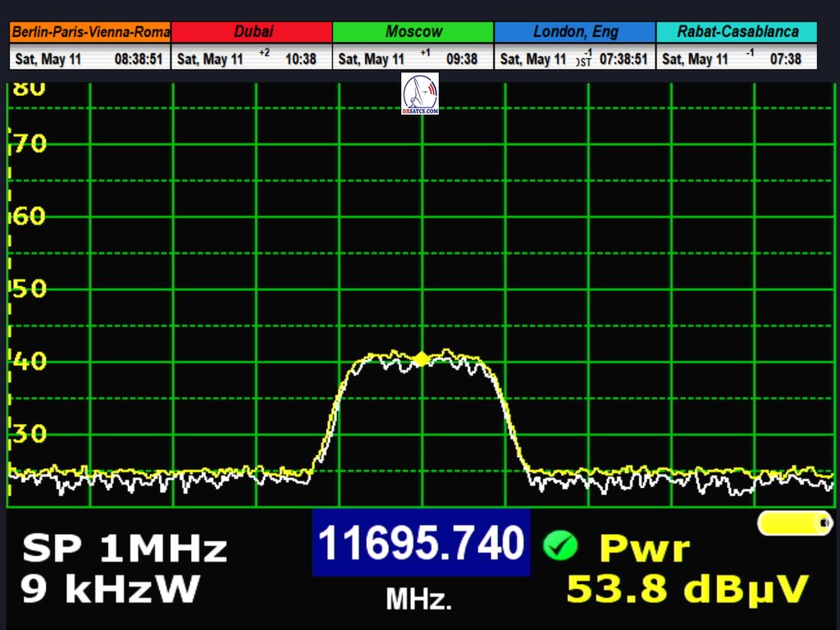Open the green Moscow clock header

click(413, 32)
